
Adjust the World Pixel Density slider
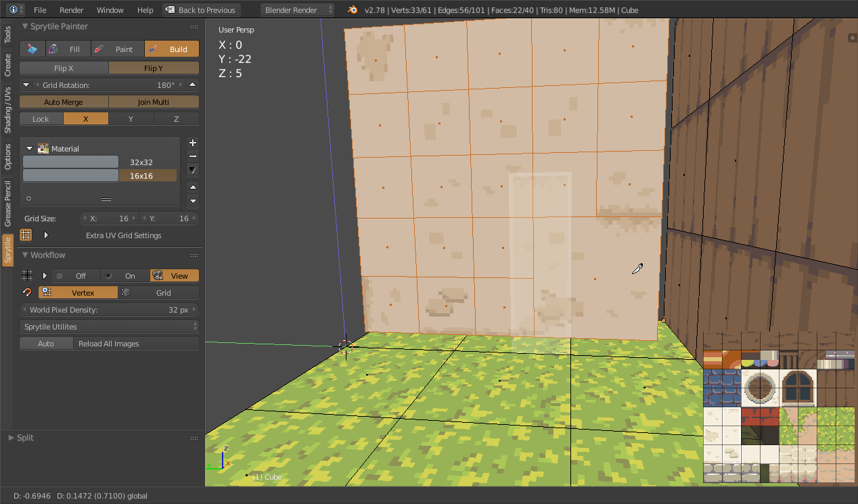110,310
